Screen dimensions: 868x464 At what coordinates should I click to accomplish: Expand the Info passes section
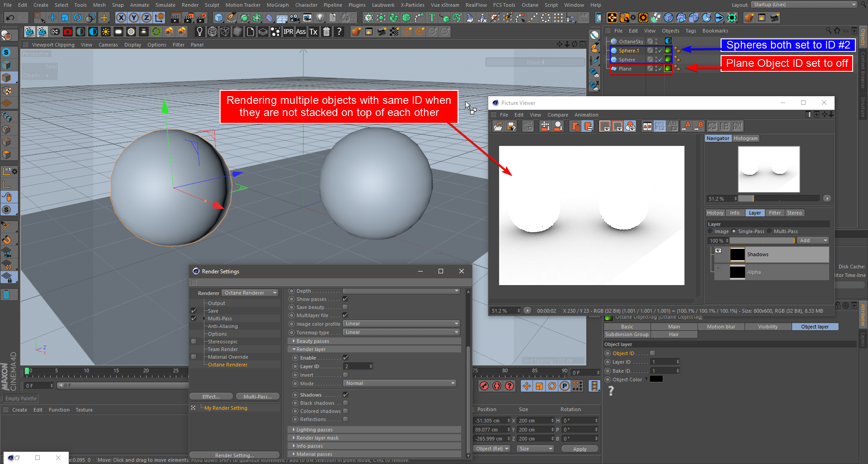(374, 446)
